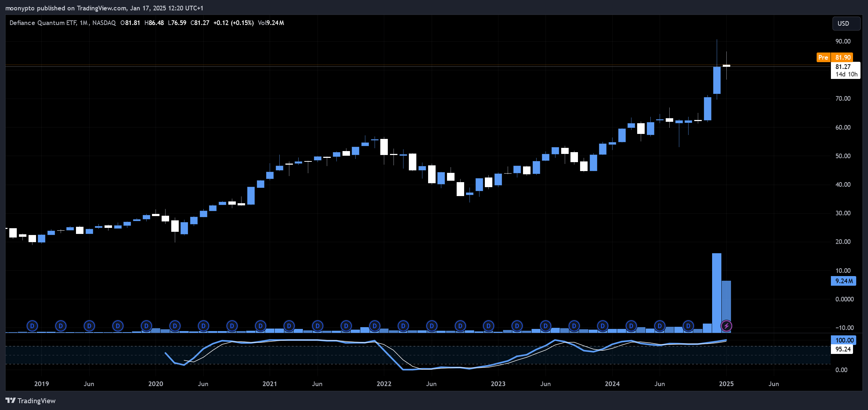Open the June 2023 dividend D marker
This screenshot has width=868, height=410.
[545, 326]
